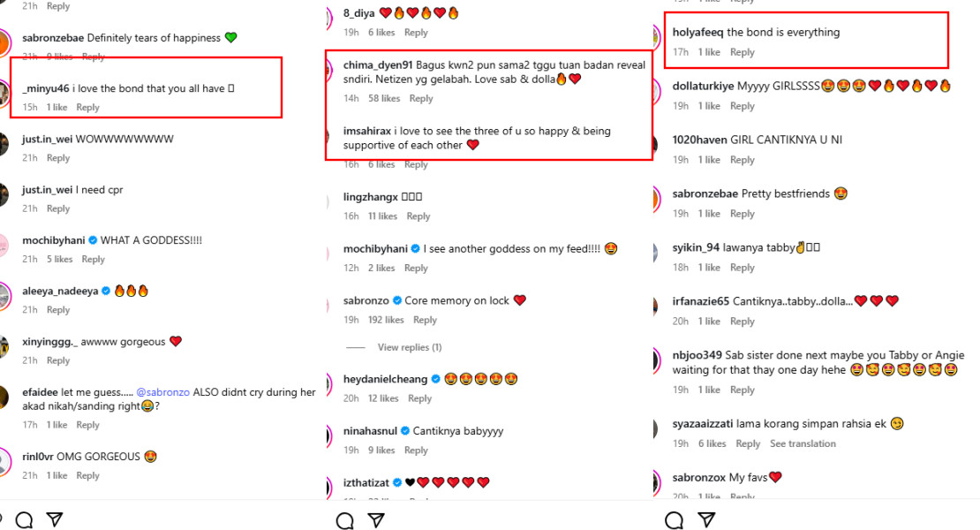Click the comment bubble icon below izthatizat's comment

coord(345,520)
